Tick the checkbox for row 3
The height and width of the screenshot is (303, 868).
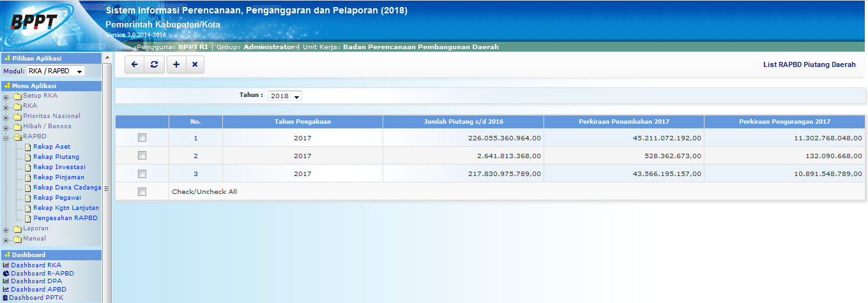tap(142, 174)
